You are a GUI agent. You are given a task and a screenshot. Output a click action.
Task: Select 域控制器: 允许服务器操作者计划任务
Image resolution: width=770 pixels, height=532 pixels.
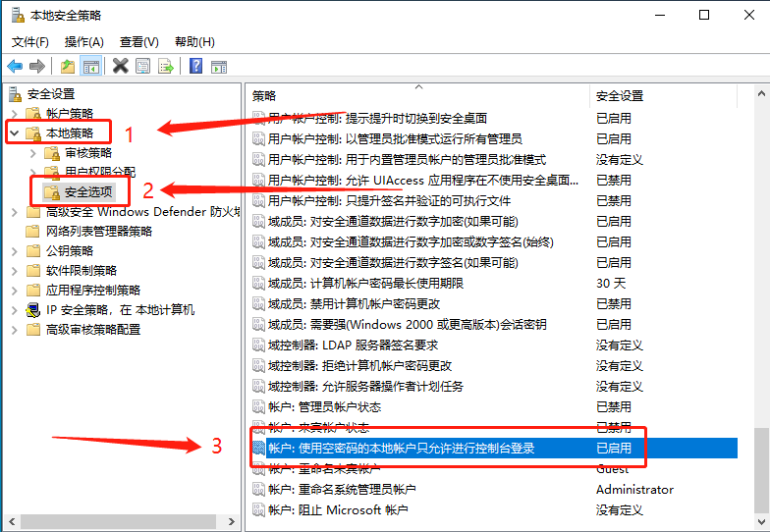pos(365,387)
